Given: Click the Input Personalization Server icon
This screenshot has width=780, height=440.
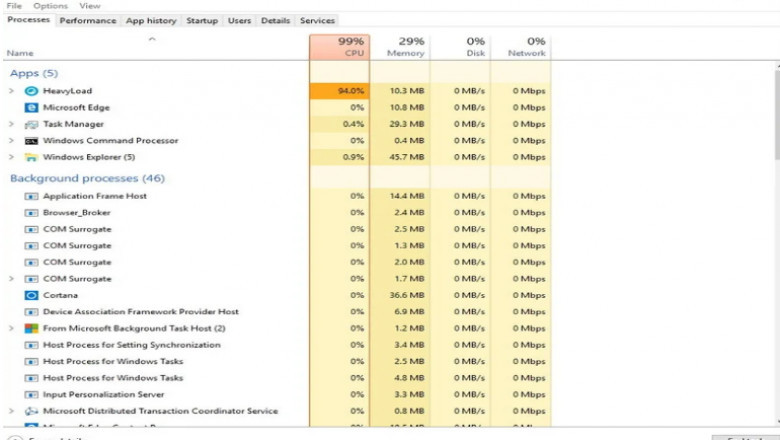Looking at the screenshot, I should [x=31, y=395].
